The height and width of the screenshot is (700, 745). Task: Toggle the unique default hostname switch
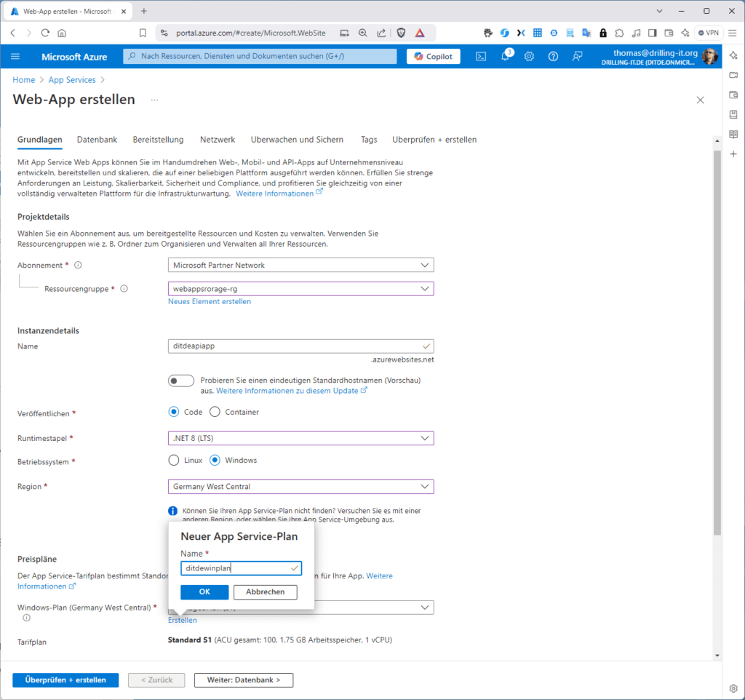[181, 381]
